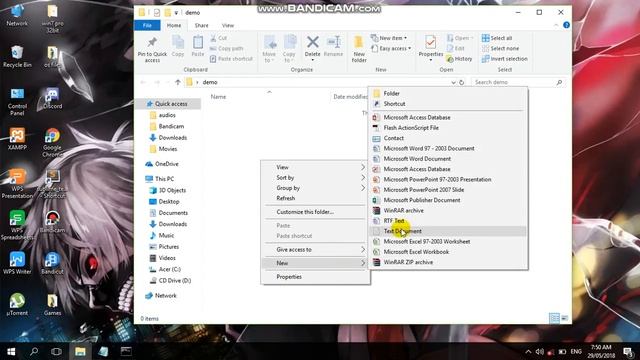Click Select none in ribbon
The image size is (640, 360).
pyautogui.click(x=500, y=48)
